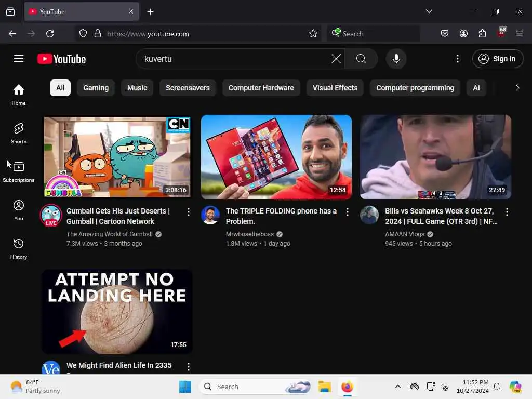Click the YouTube logo
Viewport: 532px width, 399px height.
62,59
